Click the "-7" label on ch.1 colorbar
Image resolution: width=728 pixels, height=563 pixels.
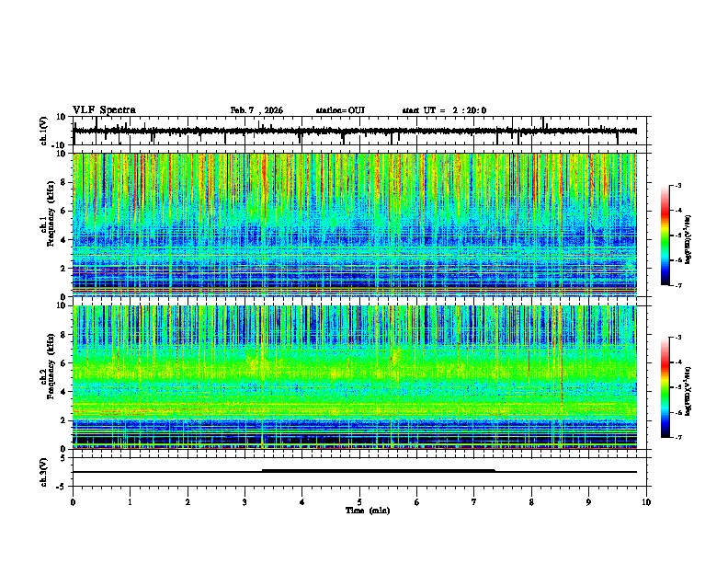[x=677, y=285]
